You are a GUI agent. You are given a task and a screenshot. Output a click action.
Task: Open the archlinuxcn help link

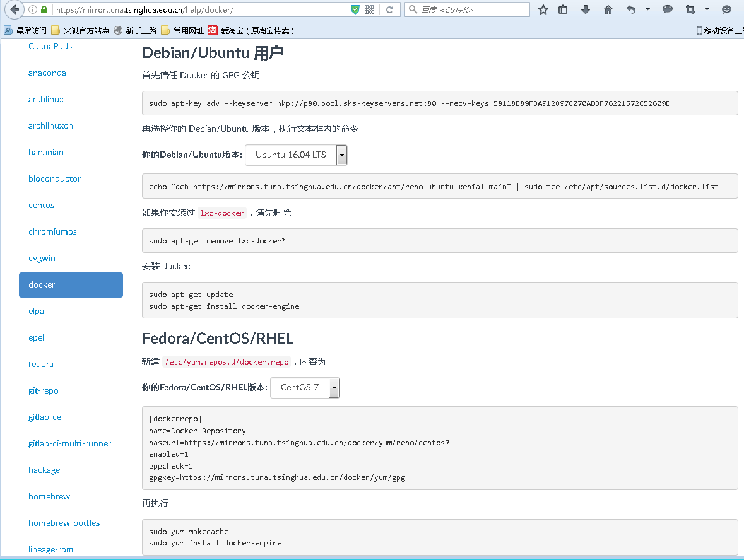(50, 125)
